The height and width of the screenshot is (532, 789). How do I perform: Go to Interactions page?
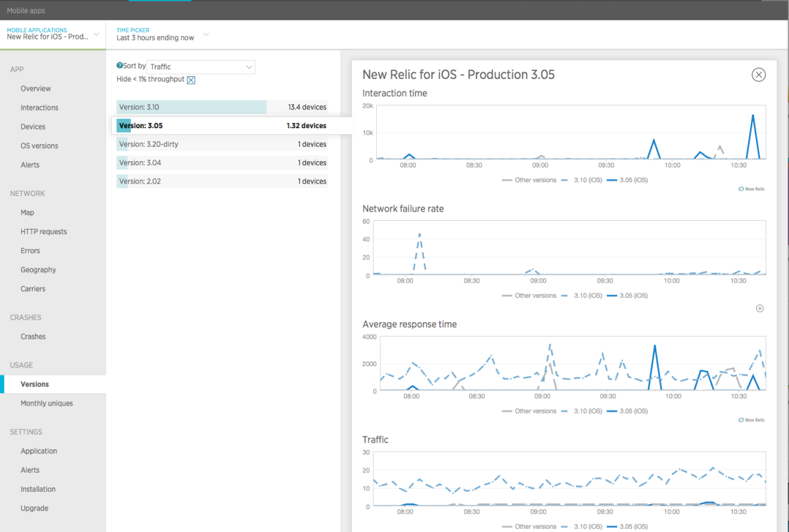pyautogui.click(x=39, y=108)
